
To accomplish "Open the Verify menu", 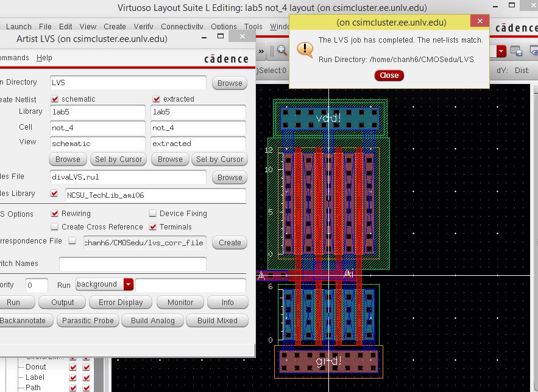I will (x=143, y=27).
